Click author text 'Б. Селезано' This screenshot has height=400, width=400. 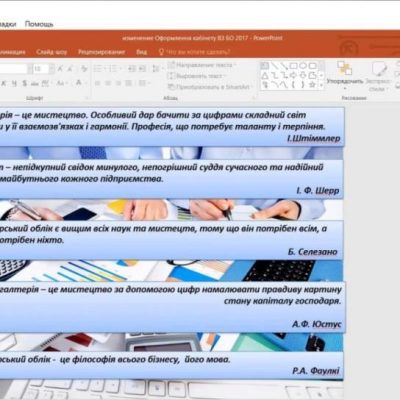[x=313, y=252]
